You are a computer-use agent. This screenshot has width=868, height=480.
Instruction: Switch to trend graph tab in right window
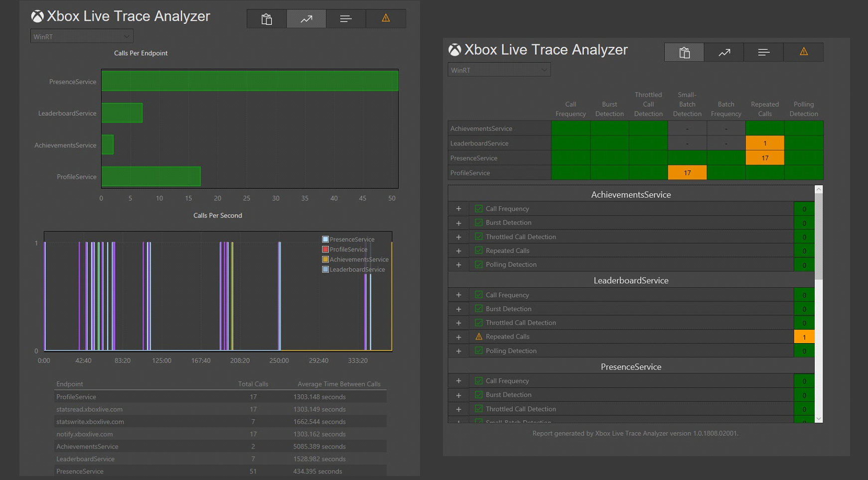point(724,52)
